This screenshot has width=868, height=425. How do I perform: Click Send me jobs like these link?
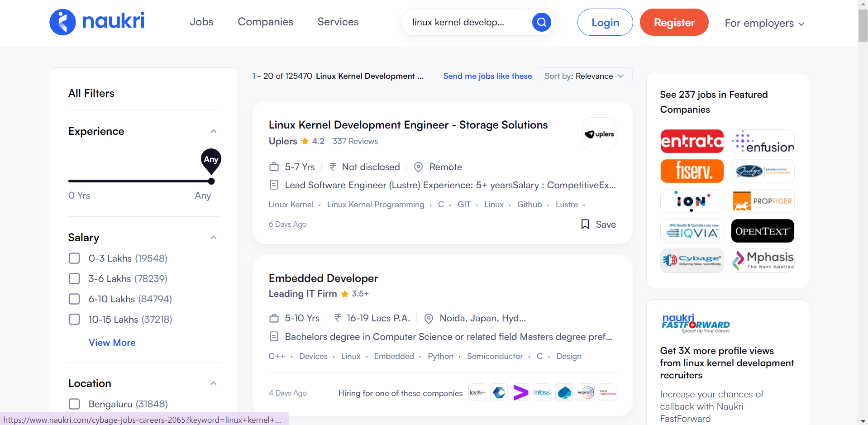(x=487, y=76)
